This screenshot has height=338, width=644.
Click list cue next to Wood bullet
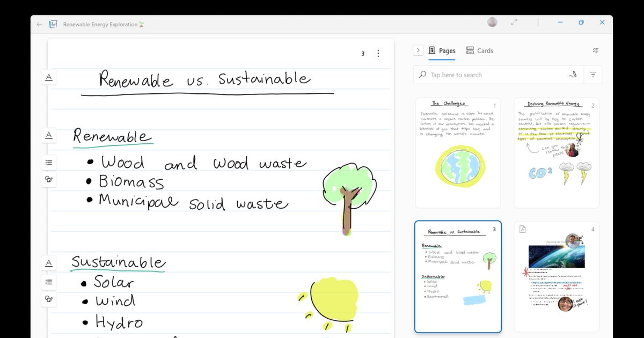pyautogui.click(x=49, y=162)
